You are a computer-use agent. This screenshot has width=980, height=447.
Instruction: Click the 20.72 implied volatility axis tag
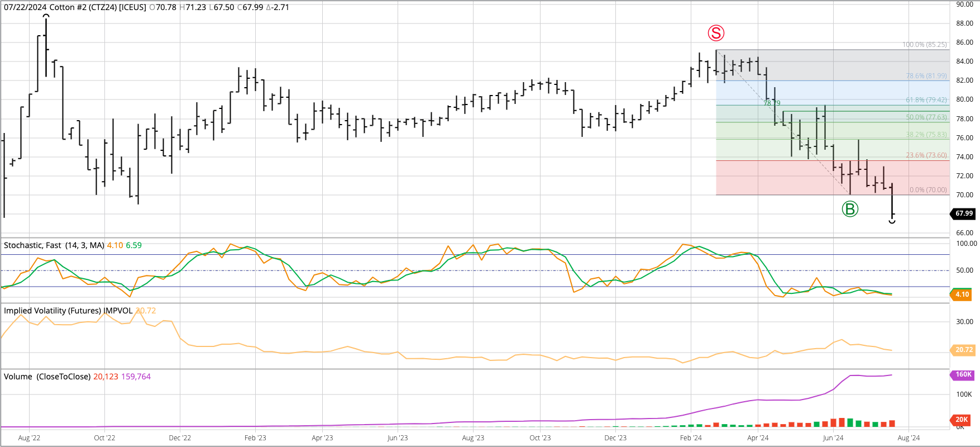[963, 350]
